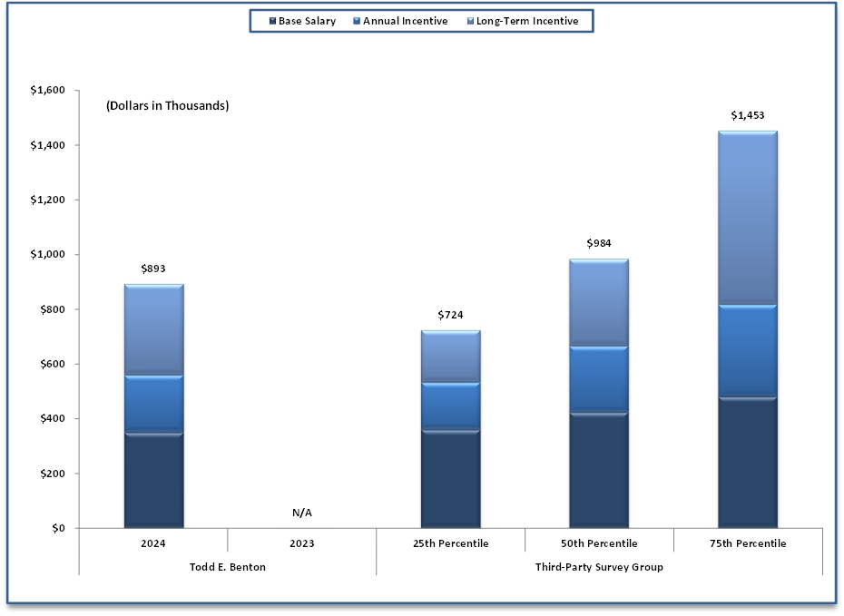Select the (Dollars in Thousands) text box

pyautogui.click(x=167, y=106)
